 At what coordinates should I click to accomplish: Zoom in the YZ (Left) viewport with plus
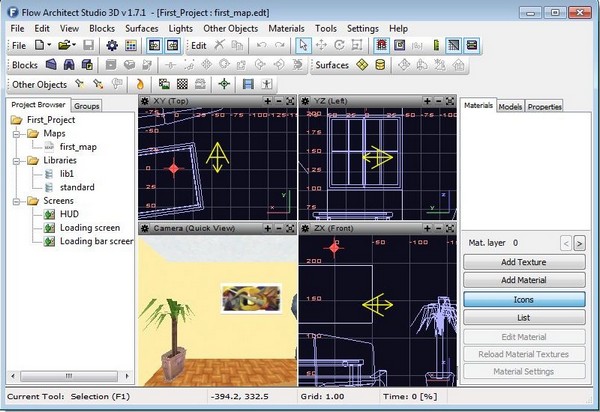[427, 101]
